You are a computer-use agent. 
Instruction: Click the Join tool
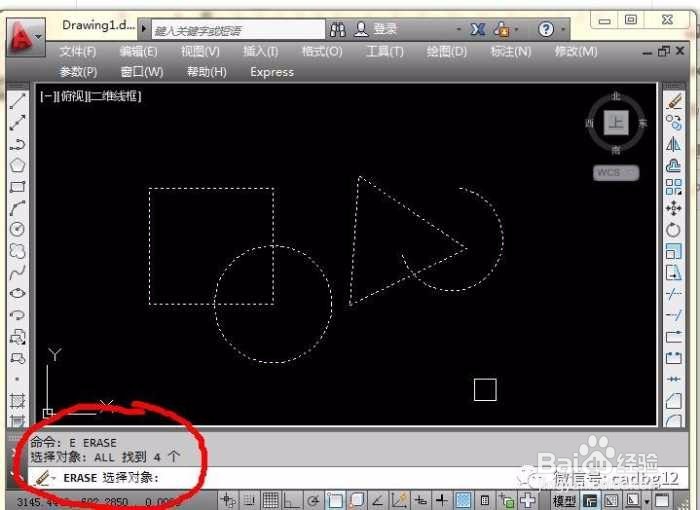(x=674, y=379)
